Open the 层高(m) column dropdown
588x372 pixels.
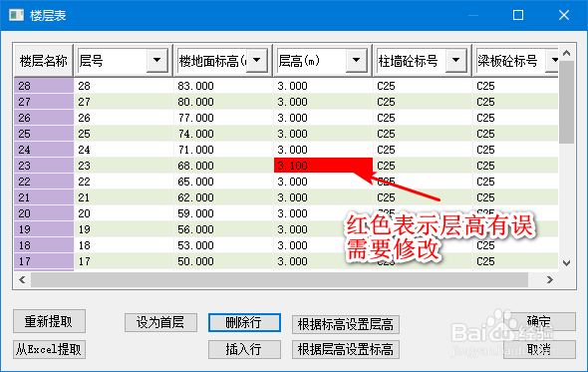[356, 60]
